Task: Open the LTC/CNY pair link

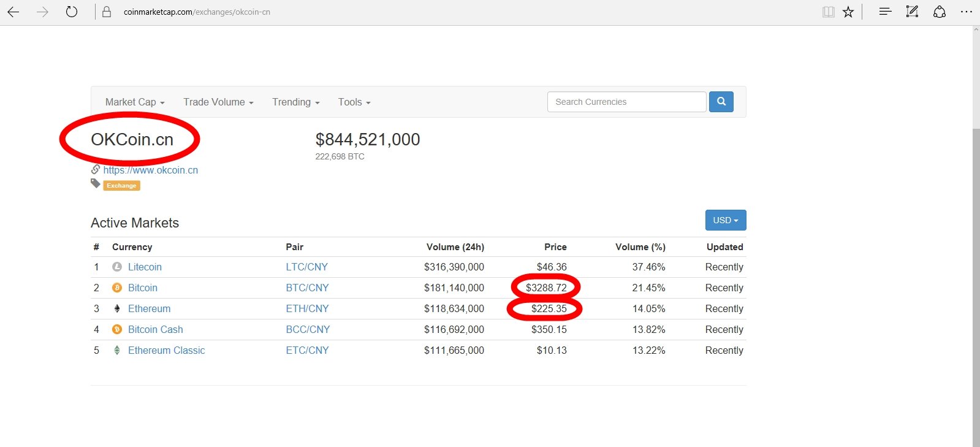Action: click(307, 267)
